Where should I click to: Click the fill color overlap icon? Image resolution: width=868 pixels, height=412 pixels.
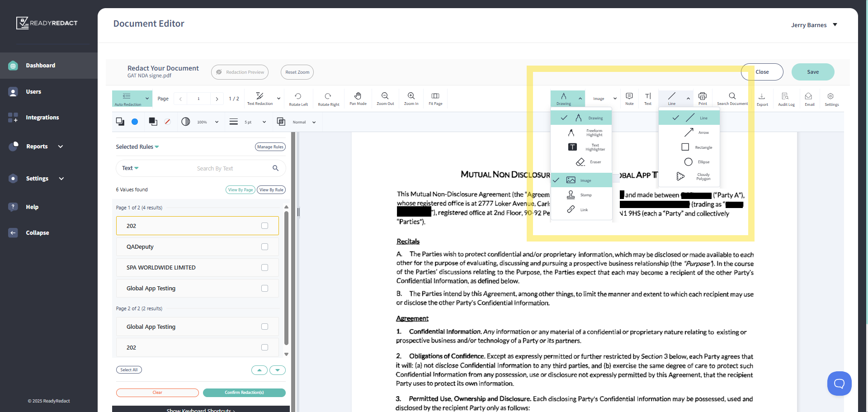pyautogui.click(x=120, y=122)
